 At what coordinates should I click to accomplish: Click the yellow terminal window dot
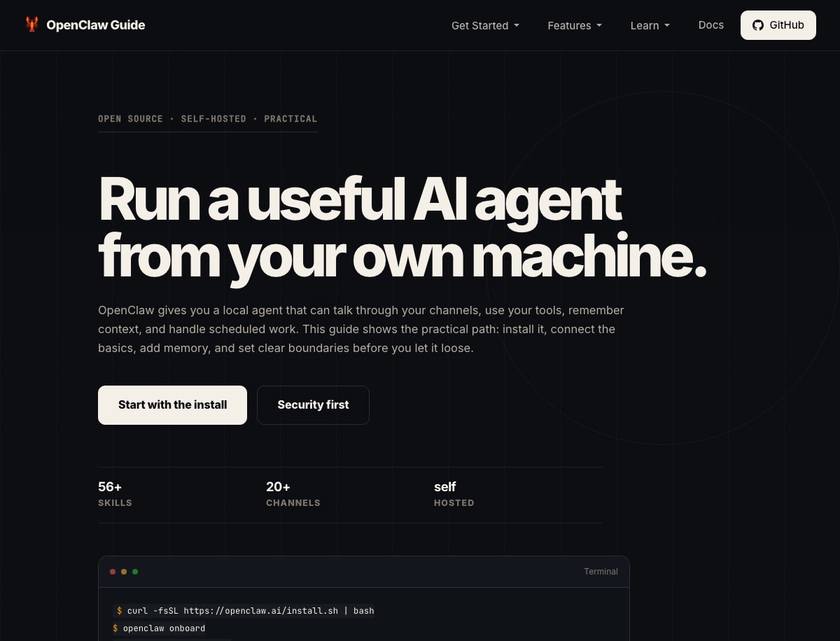click(x=124, y=572)
